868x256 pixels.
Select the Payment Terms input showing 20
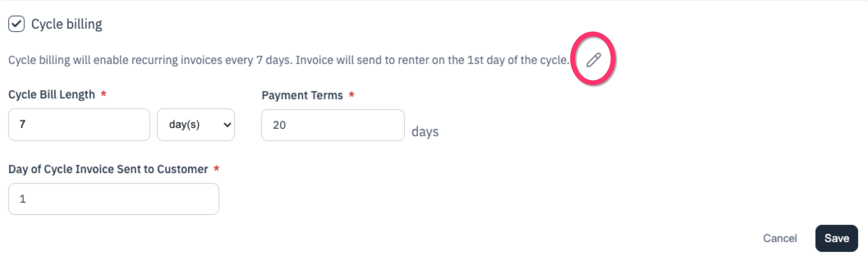click(333, 124)
